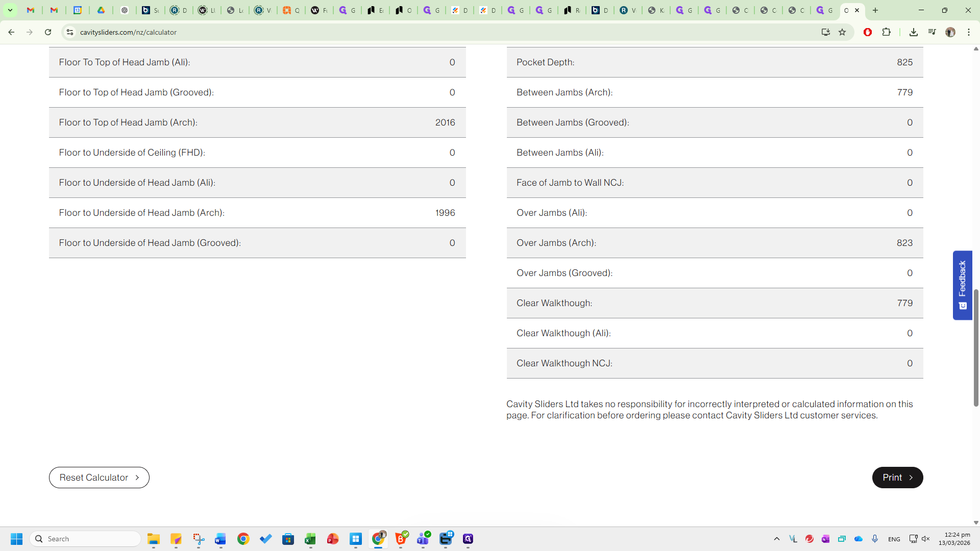The image size is (980, 551).
Task: Switch to the Google Calendar tab
Action: pyautogui.click(x=78, y=10)
